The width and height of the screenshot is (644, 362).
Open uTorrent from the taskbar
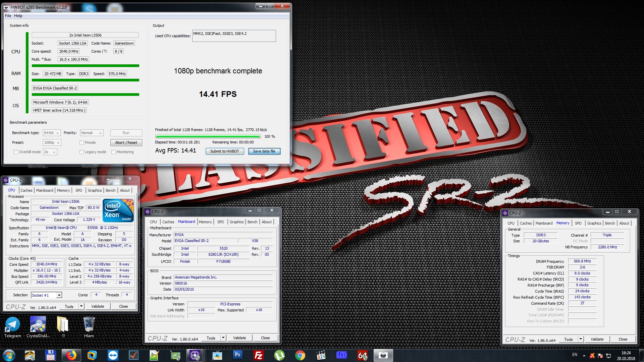(279, 355)
